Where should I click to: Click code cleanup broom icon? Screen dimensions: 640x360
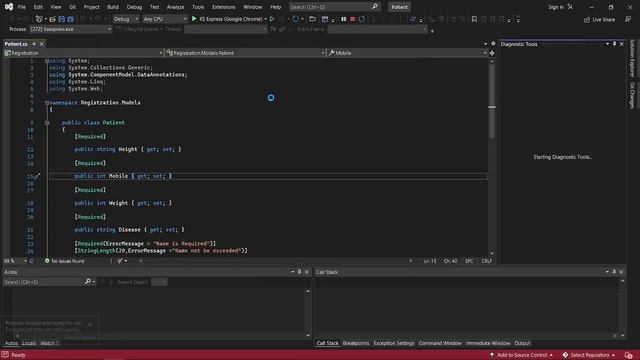[120, 261]
